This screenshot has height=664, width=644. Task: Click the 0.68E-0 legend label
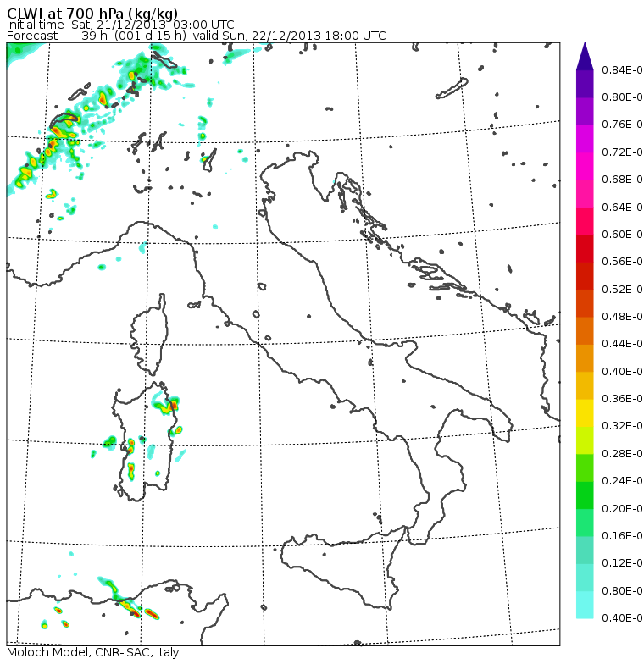click(622, 180)
